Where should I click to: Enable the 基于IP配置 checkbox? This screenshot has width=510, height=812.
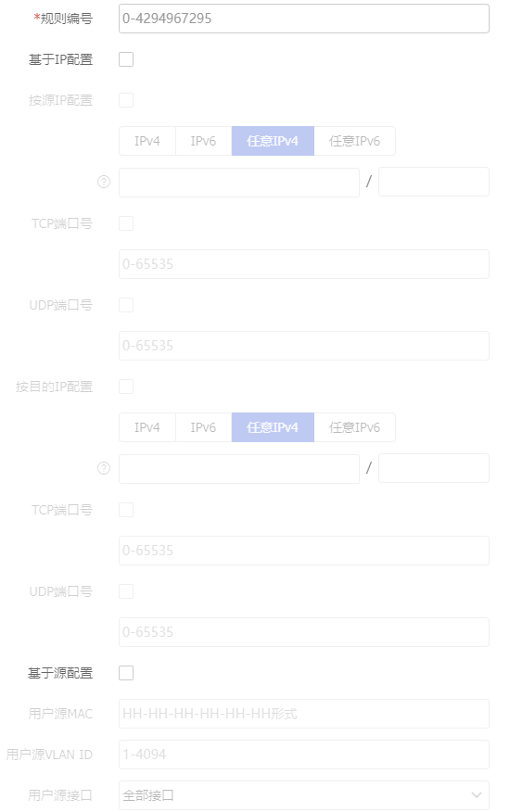pyautogui.click(x=126, y=59)
